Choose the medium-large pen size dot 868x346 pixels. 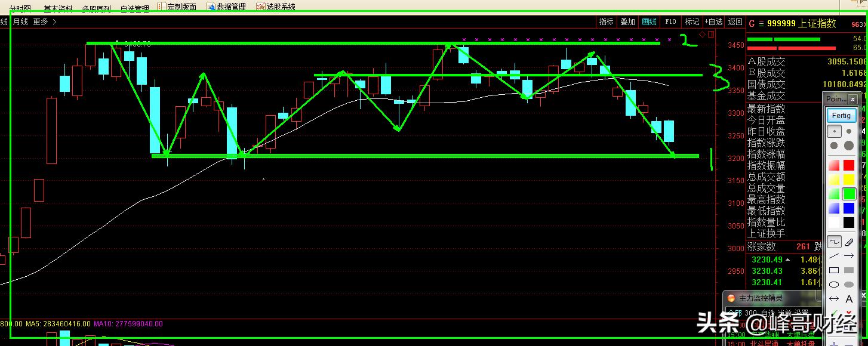(x=834, y=146)
